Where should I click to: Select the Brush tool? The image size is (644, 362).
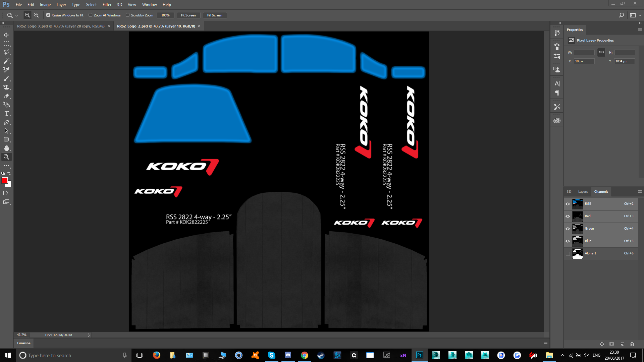point(6,78)
